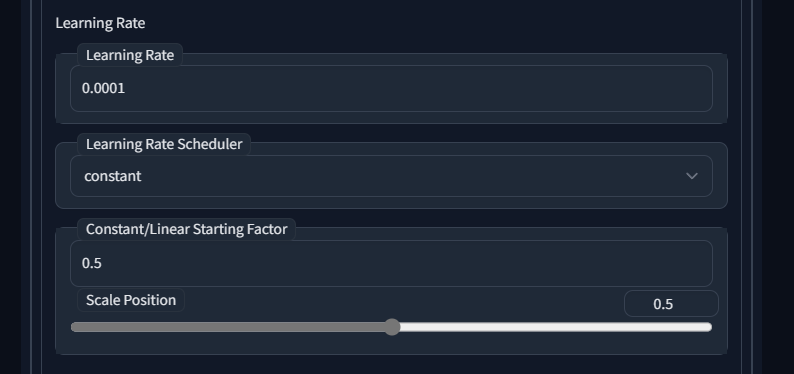Click the Learning Rate Scheduler label tag

(164, 144)
